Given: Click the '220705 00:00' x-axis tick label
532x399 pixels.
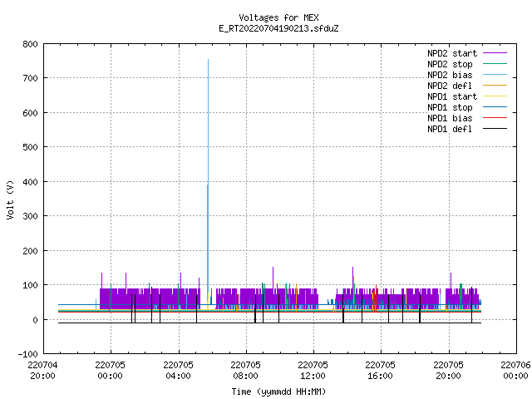Looking at the screenshot, I should tap(111, 371).
